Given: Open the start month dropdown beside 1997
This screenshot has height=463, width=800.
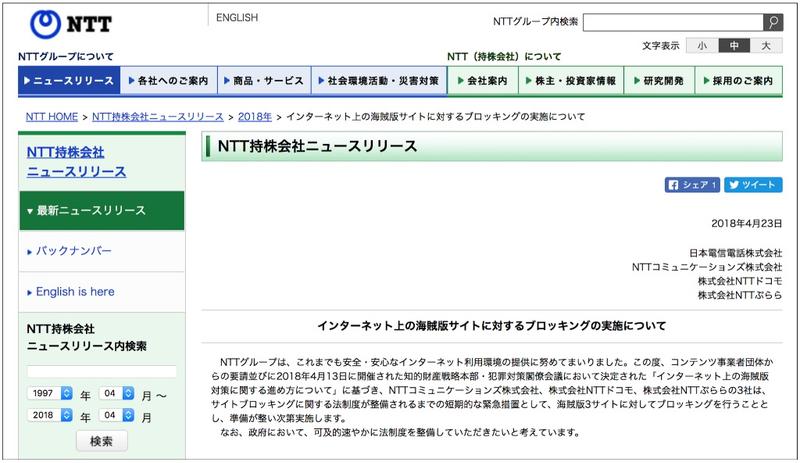Looking at the screenshot, I should (x=116, y=393).
